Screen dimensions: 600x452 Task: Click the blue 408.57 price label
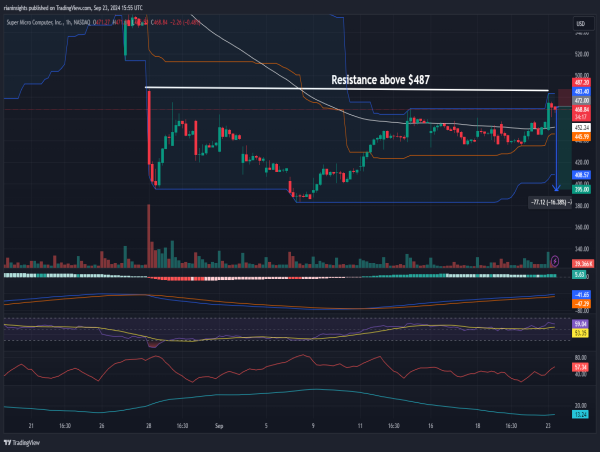(581, 175)
